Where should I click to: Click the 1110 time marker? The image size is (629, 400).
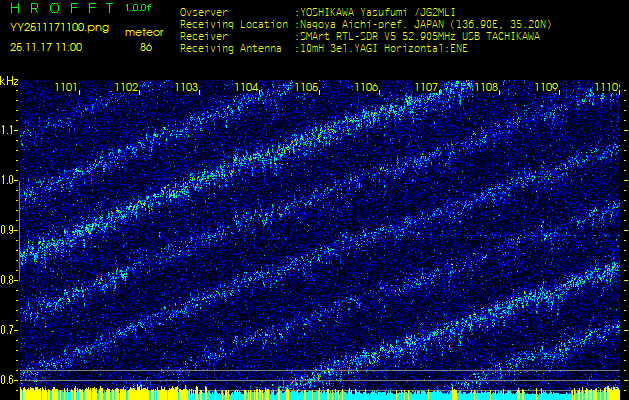[606, 87]
